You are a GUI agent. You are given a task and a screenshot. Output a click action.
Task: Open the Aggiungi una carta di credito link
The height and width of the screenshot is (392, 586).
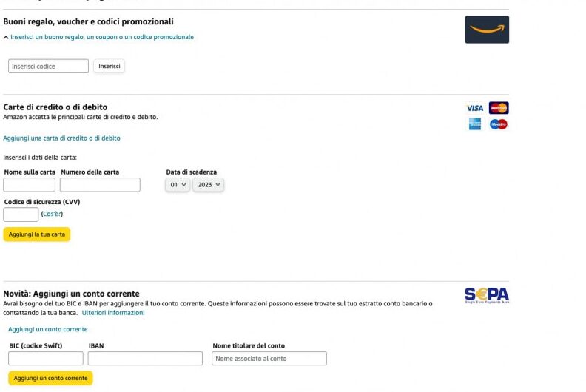coord(61,138)
